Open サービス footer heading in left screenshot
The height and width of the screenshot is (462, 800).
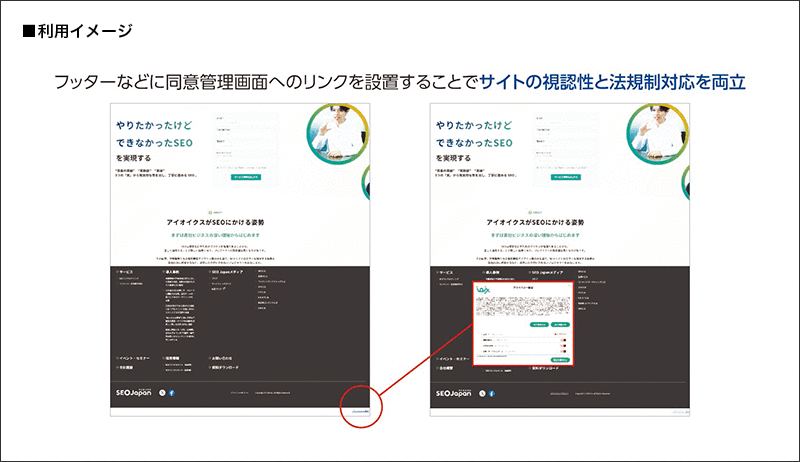click(125, 272)
